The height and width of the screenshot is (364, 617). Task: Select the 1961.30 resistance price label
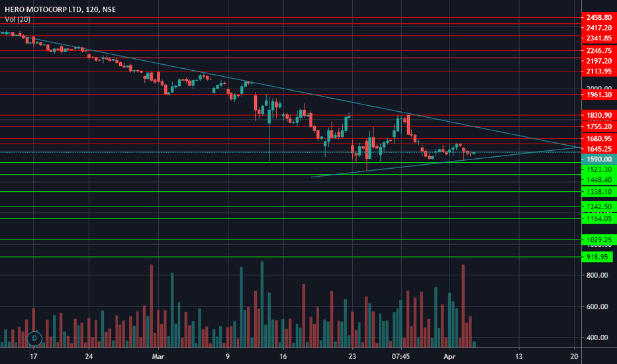[x=599, y=95]
